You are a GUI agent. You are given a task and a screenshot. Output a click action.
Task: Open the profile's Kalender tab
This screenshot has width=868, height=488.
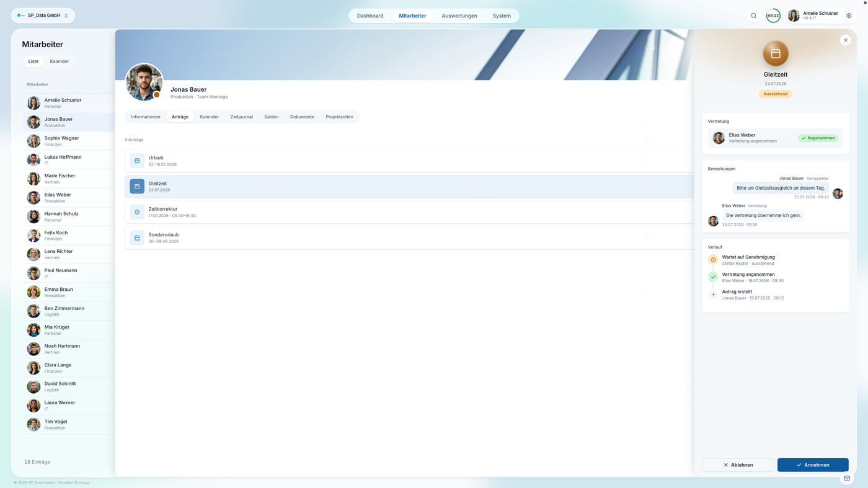209,117
